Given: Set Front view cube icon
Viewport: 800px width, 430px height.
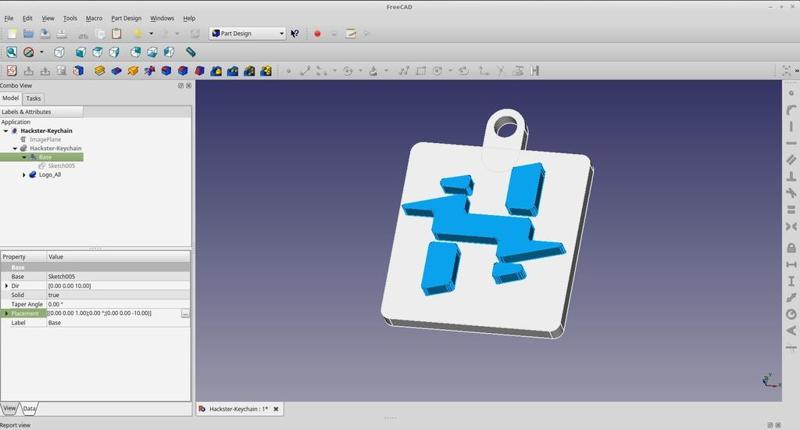Looking at the screenshot, I should tap(81, 52).
